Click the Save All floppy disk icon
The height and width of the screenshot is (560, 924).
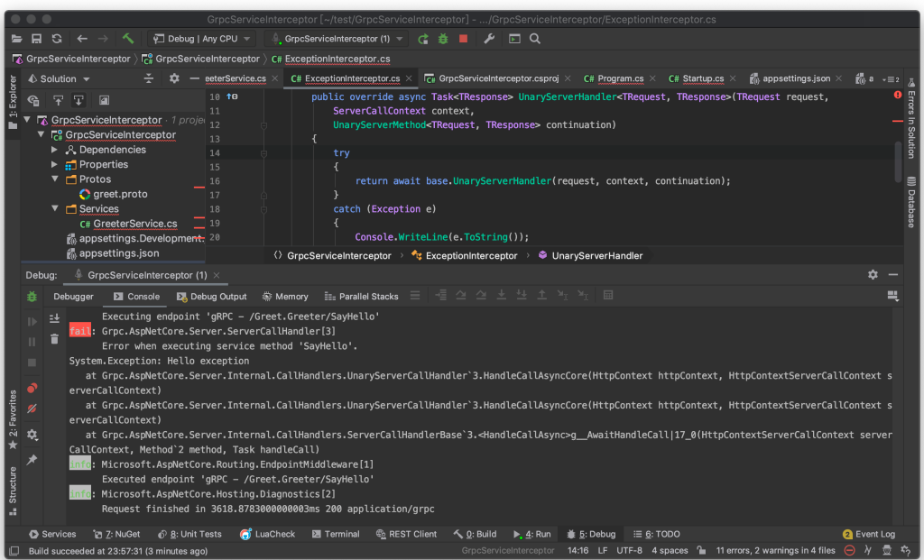tap(36, 39)
